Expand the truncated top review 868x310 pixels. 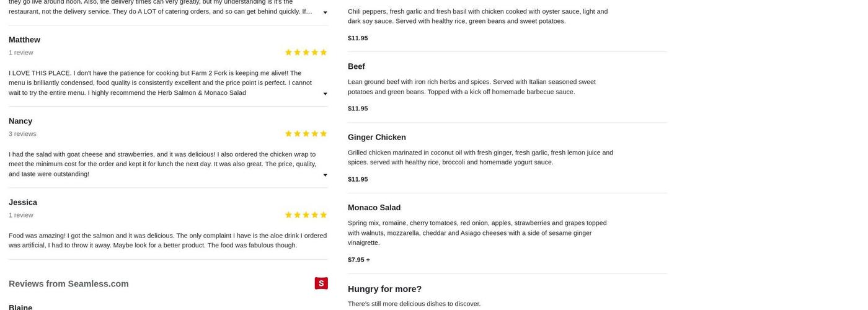[x=325, y=12]
